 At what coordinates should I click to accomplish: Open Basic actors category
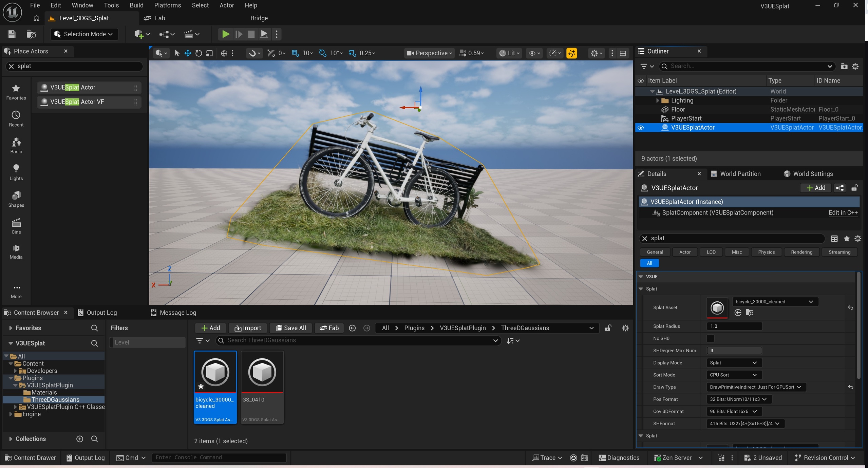pyautogui.click(x=16, y=146)
